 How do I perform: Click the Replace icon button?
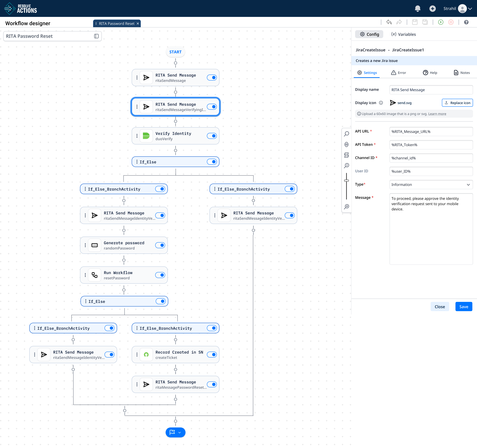(x=457, y=103)
